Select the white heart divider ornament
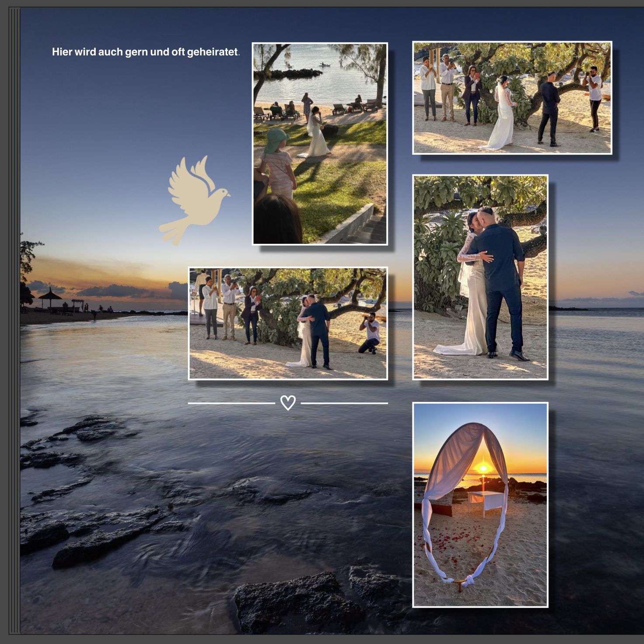 pyautogui.click(x=288, y=403)
